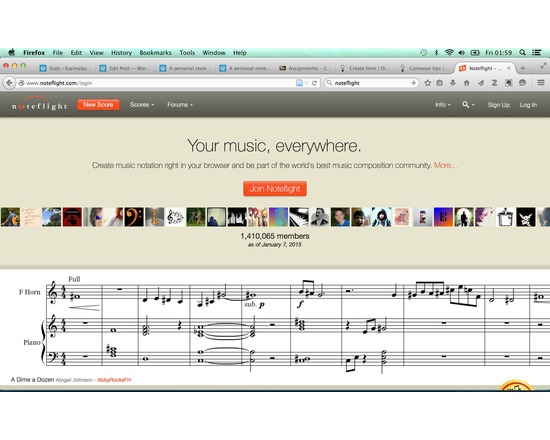Click the search go arrow in the search box
The height and width of the screenshot is (440, 550).
click(413, 83)
